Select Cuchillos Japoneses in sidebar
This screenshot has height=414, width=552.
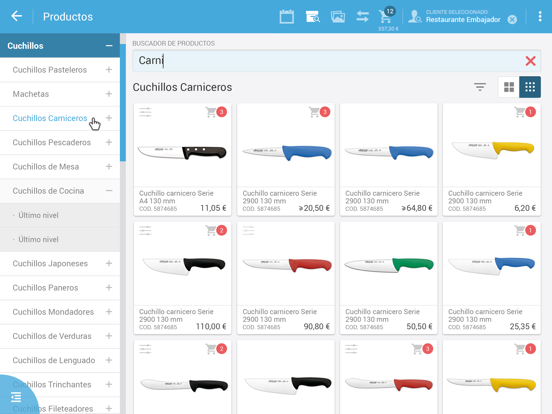point(50,263)
